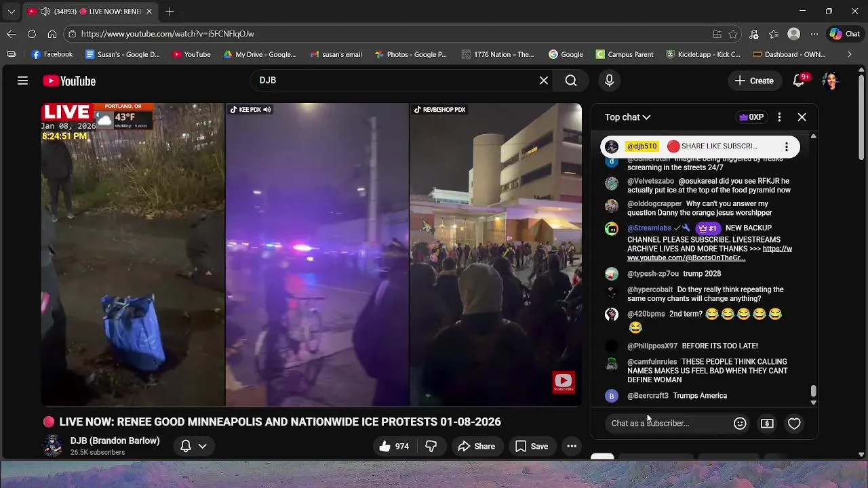Open Kicklet.app bookmark
The image size is (868, 488).
(703, 54)
